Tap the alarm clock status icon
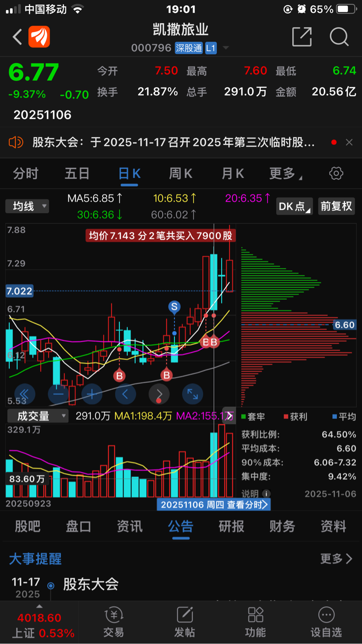362x644 pixels. (302, 9)
